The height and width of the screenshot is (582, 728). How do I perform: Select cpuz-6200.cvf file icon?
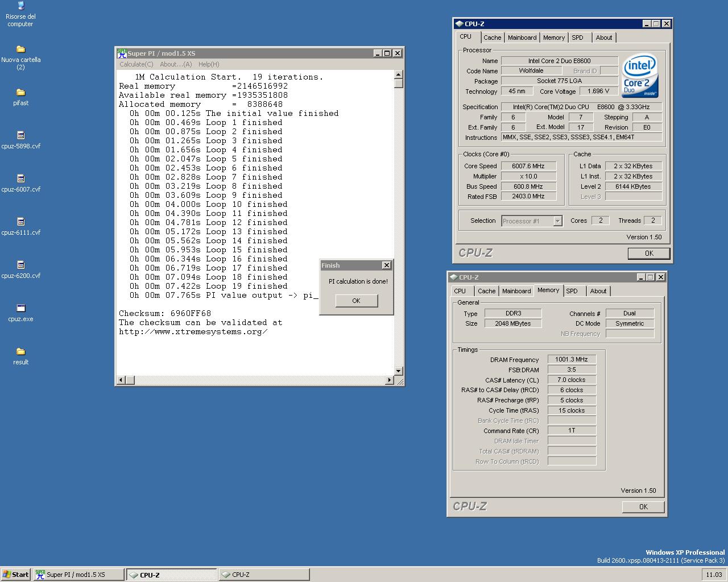click(x=20, y=265)
